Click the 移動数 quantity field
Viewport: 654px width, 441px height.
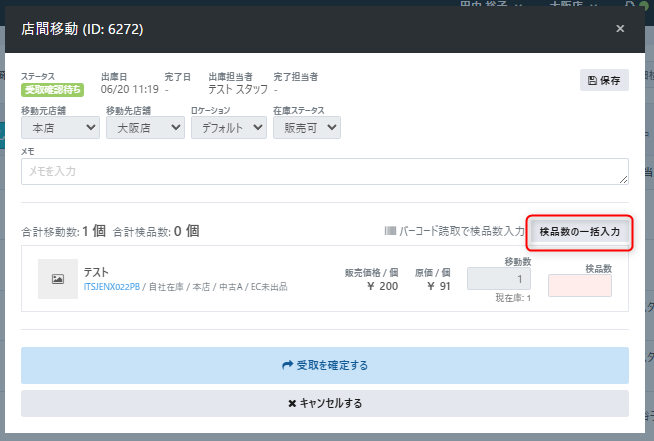(498, 279)
